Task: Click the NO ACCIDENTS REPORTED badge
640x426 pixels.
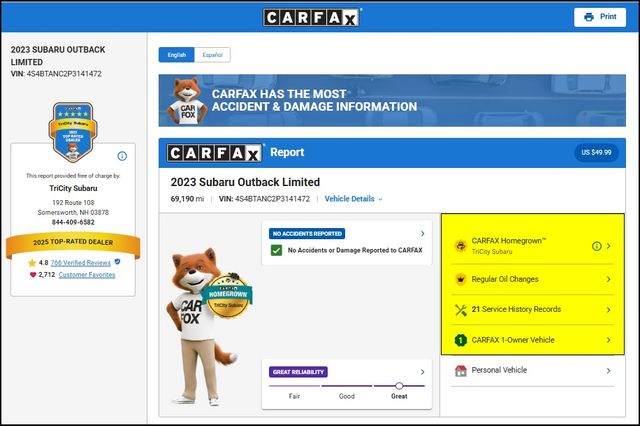Action: tap(307, 233)
